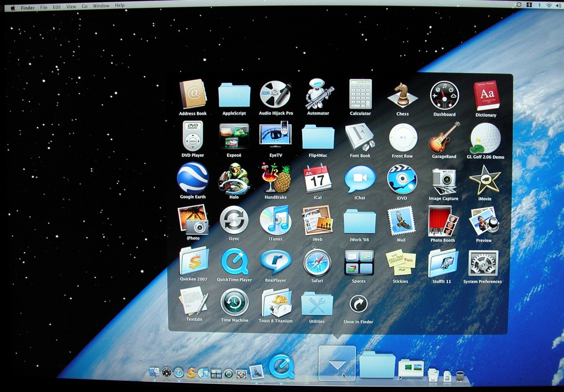Launch RealPlayer
Image resolution: width=564 pixels, height=392 pixels.
pyautogui.click(x=275, y=263)
